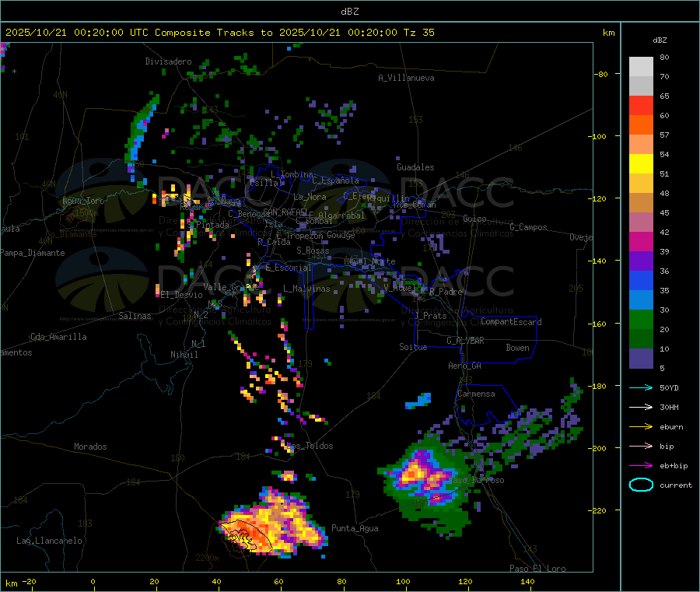Click the 'Paso El Loro' map label
Screen dimensions: 700x592
(537, 569)
